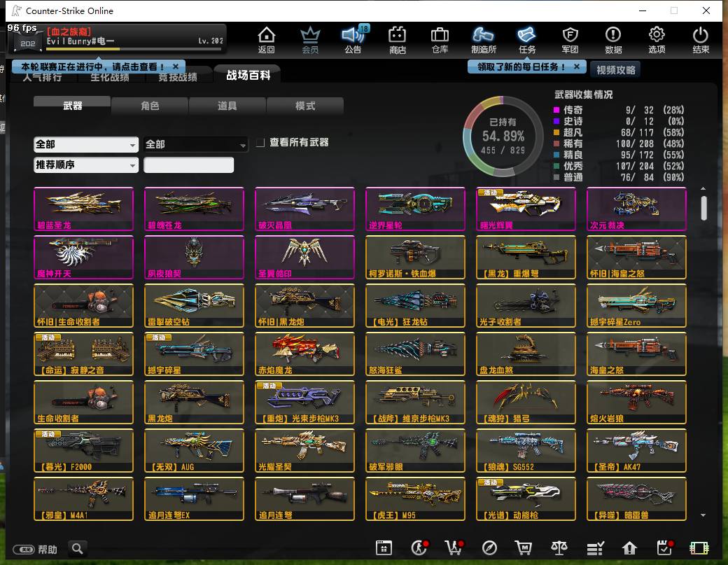Select the 圣翼皓印 weapon card
Viewport: 728px width, 565px height.
(304, 257)
